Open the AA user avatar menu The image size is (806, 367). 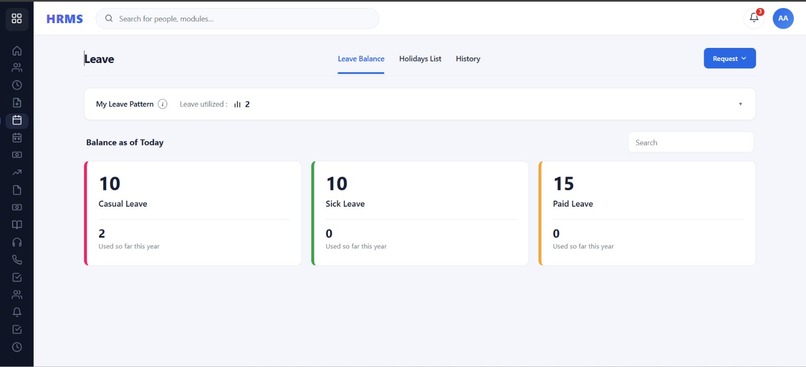coord(783,19)
